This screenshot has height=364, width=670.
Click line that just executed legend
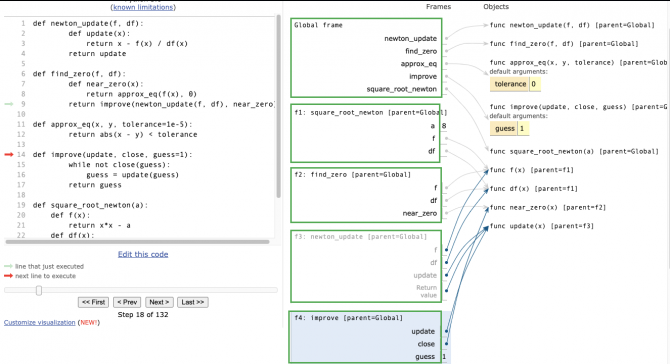click(49, 267)
